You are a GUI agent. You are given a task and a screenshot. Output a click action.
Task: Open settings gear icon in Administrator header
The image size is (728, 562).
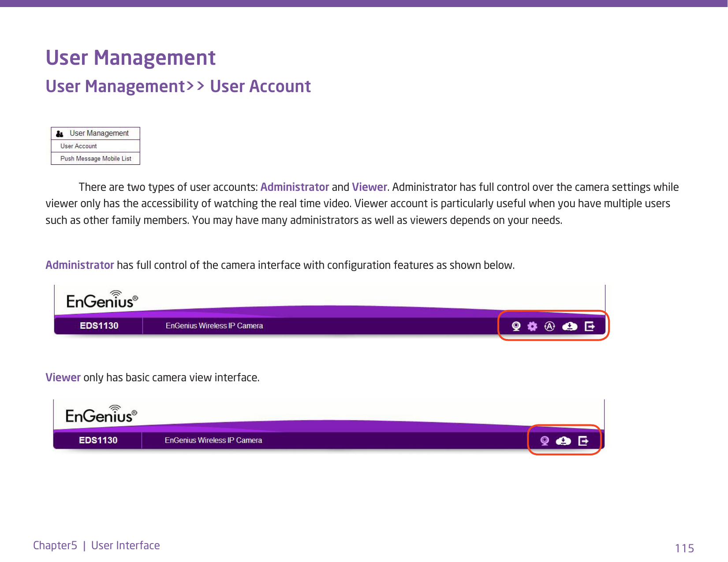point(533,326)
